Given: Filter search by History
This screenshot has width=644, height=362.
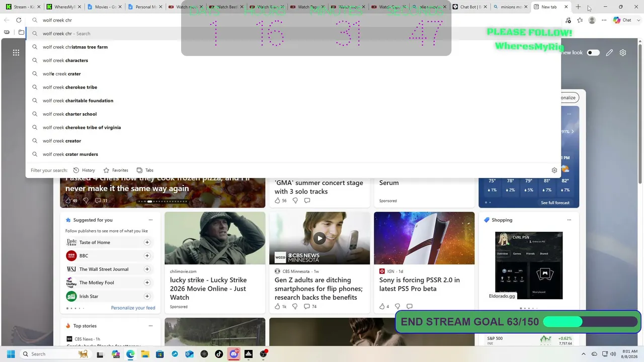Looking at the screenshot, I should [x=84, y=170].
